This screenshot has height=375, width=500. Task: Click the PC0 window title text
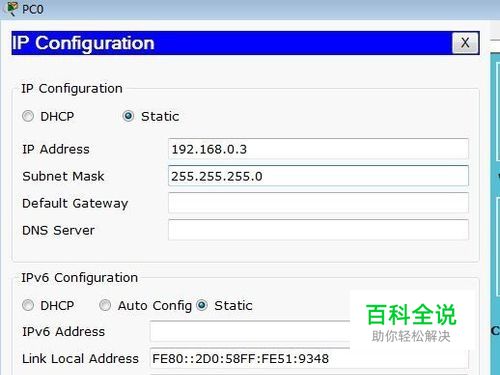pyautogui.click(x=33, y=9)
